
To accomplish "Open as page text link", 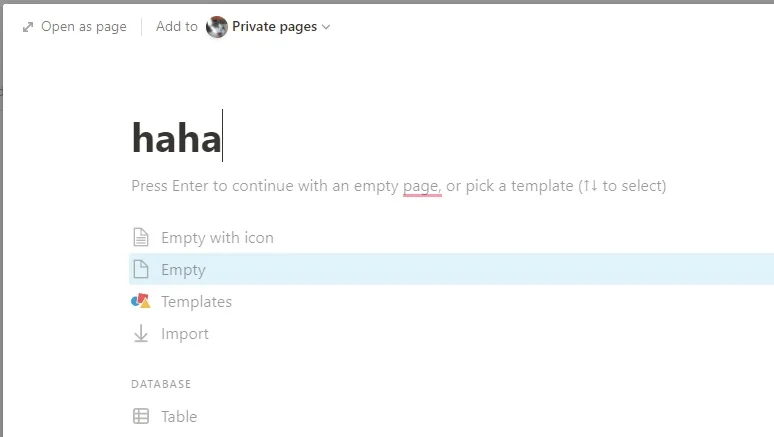I will (x=83, y=27).
